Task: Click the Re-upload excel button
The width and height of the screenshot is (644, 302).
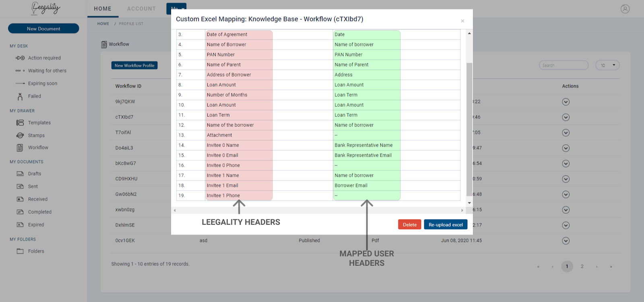Action: pyautogui.click(x=446, y=225)
